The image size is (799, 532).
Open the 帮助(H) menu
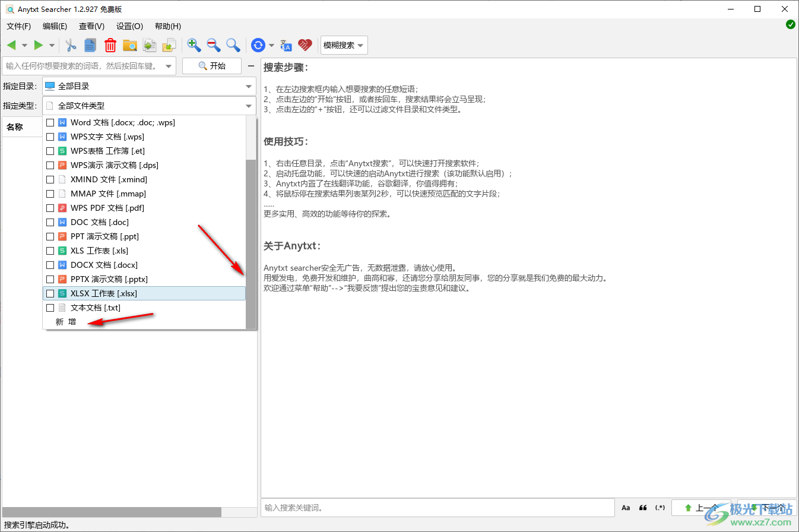pos(168,26)
